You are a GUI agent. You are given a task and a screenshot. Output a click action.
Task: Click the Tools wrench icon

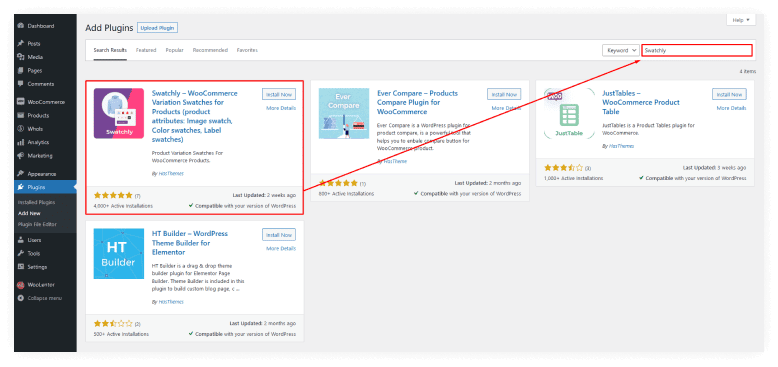click(x=21, y=253)
